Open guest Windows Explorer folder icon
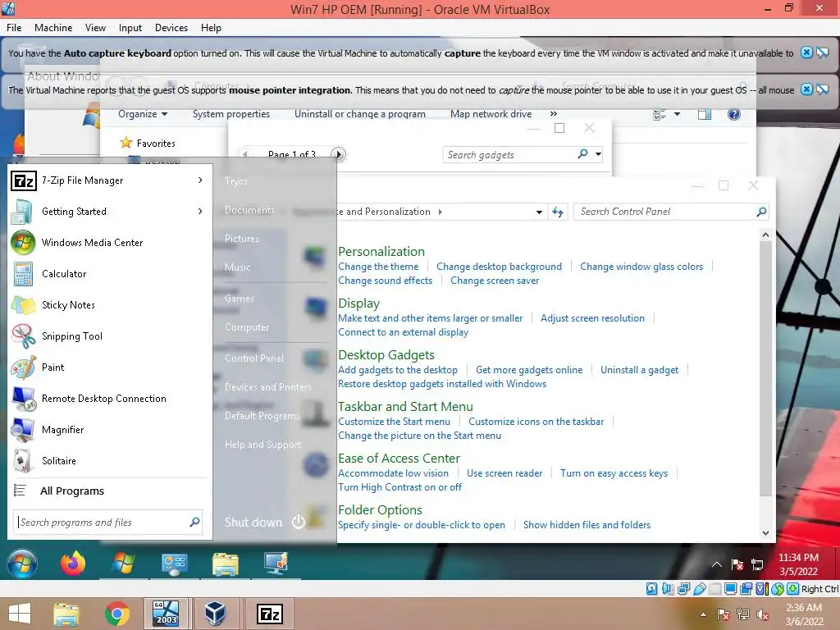Viewport: 840px width, 630px height. click(226, 564)
